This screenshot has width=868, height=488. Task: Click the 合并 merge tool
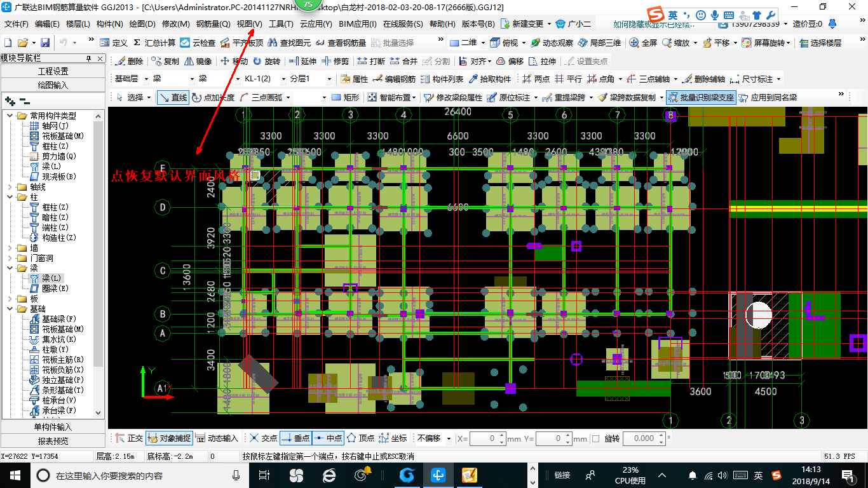(x=404, y=61)
